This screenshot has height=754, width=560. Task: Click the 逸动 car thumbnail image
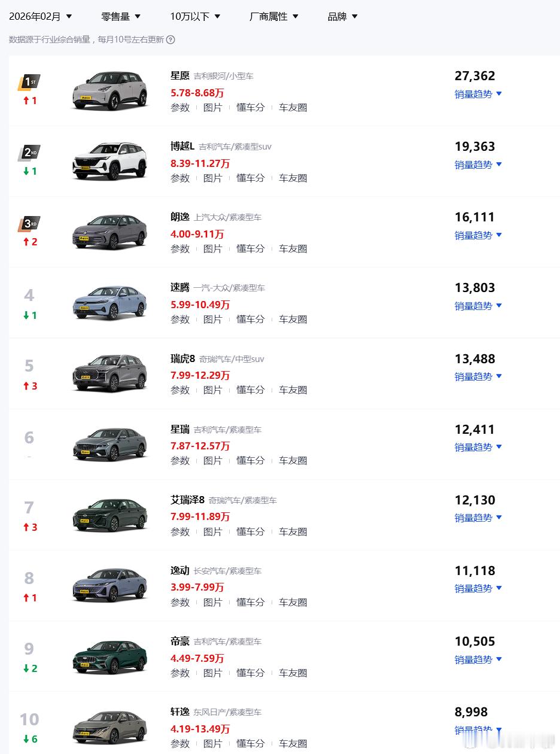pos(109,585)
